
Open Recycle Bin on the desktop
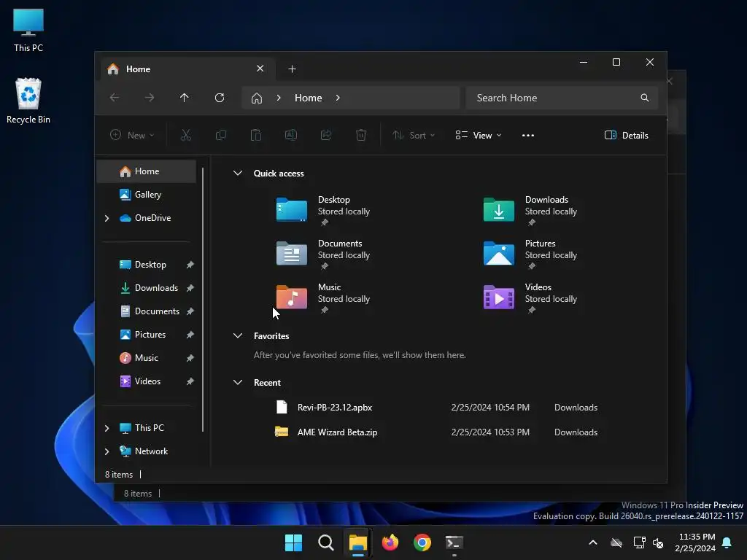[x=28, y=101]
